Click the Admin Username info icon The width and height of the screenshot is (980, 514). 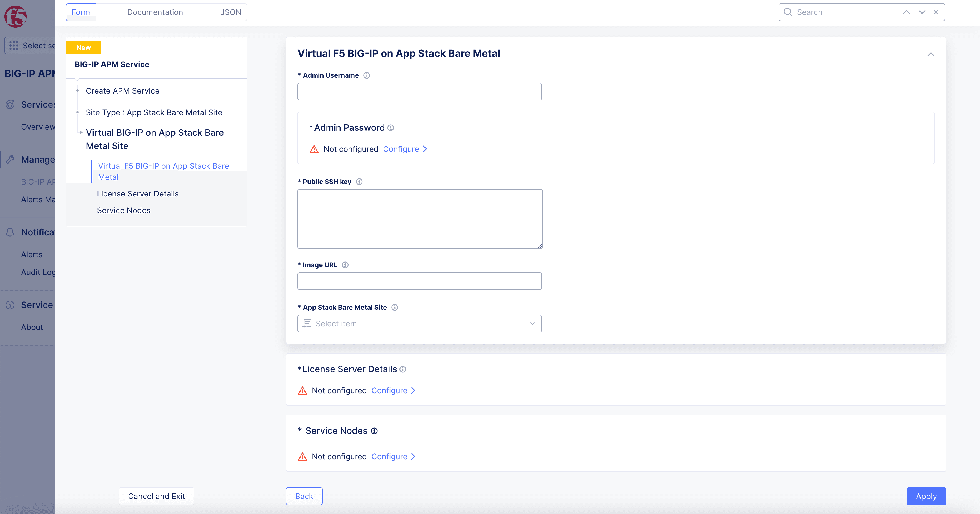(x=367, y=75)
